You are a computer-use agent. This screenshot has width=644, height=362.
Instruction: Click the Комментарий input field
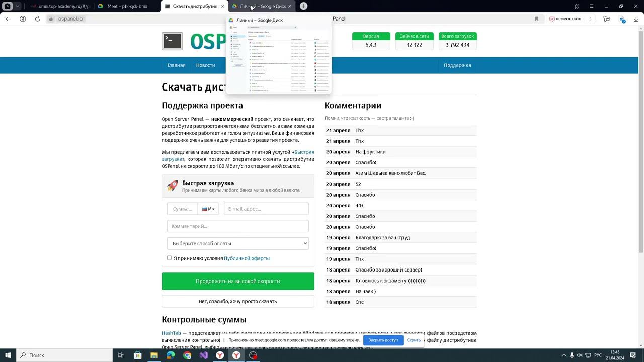pyautogui.click(x=238, y=226)
